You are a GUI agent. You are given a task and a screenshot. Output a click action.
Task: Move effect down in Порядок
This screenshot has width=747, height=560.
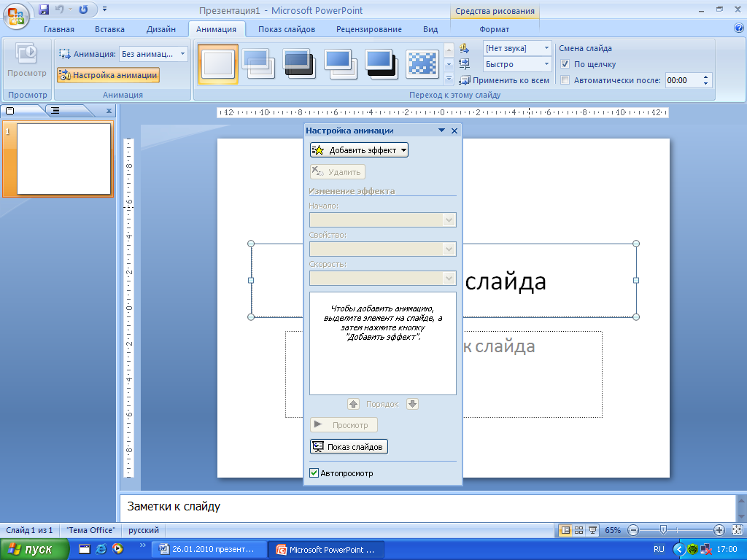pyautogui.click(x=413, y=404)
